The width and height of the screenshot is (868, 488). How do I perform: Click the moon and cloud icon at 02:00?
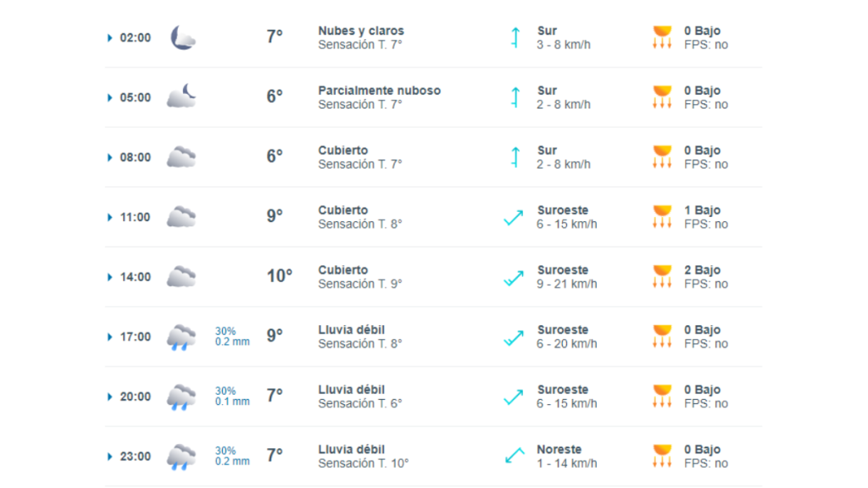click(183, 37)
